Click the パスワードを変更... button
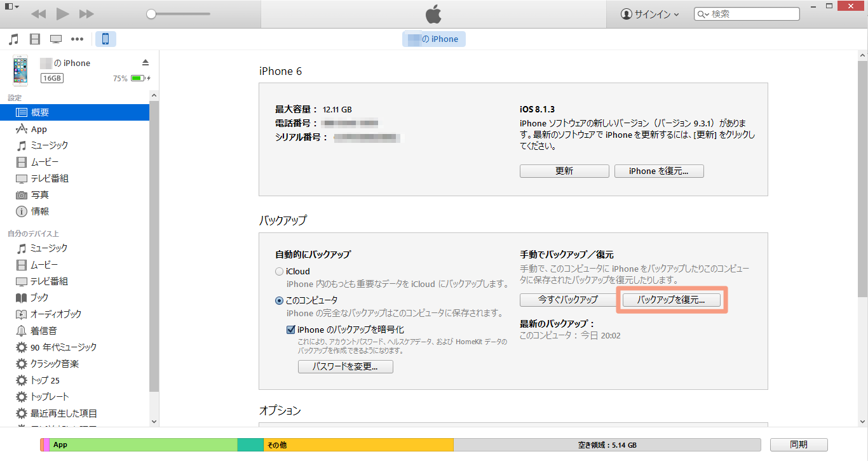This screenshot has width=868, height=461. [x=346, y=366]
